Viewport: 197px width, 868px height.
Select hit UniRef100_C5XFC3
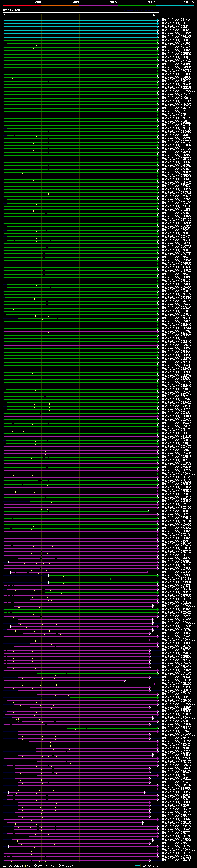176,426
